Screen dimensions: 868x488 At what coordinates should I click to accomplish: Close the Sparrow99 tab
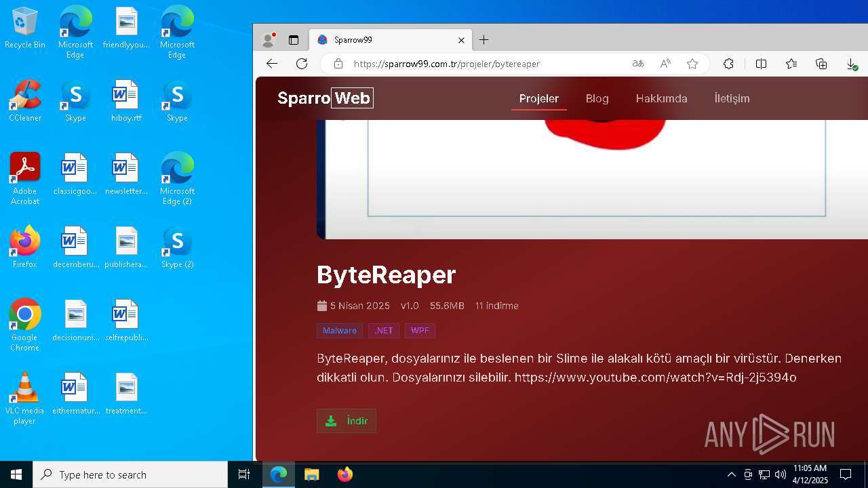(x=461, y=40)
